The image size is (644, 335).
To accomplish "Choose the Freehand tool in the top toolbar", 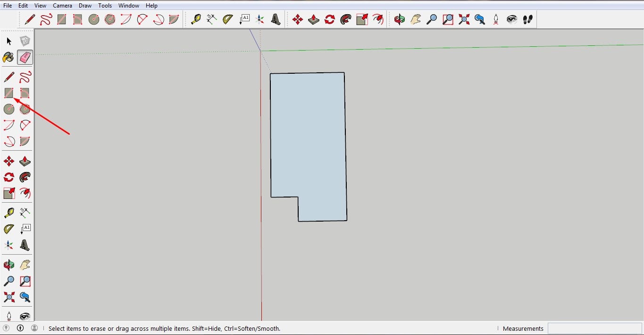I will click(46, 19).
